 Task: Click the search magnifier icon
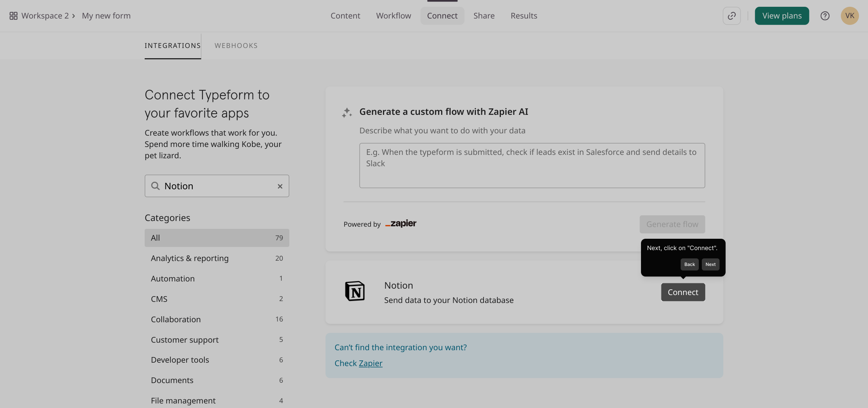pos(155,186)
